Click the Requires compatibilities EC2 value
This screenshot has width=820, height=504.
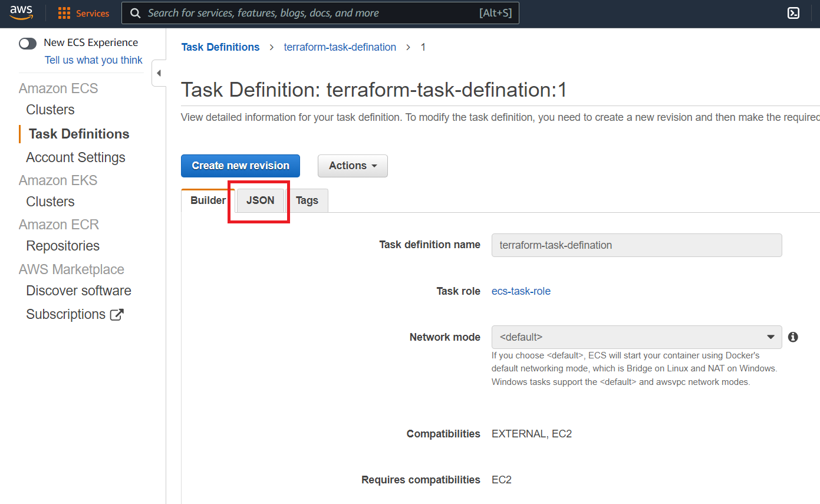[x=502, y=480]
